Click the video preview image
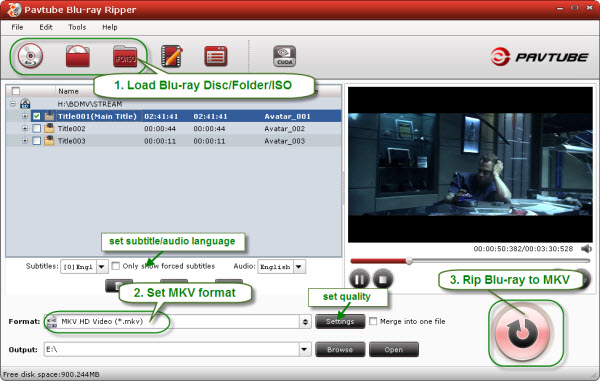600x381 pixels. pyautogui.click(x=470, y=164)
